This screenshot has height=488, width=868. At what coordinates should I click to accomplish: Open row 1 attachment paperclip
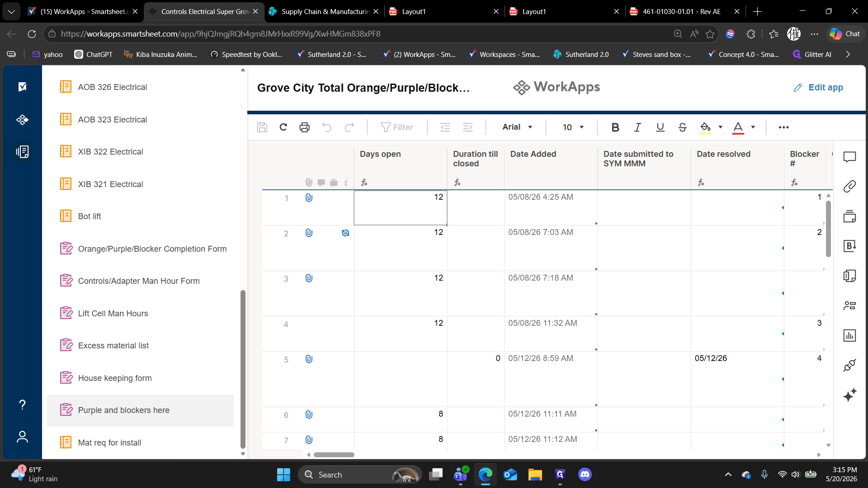coord(309,198)
